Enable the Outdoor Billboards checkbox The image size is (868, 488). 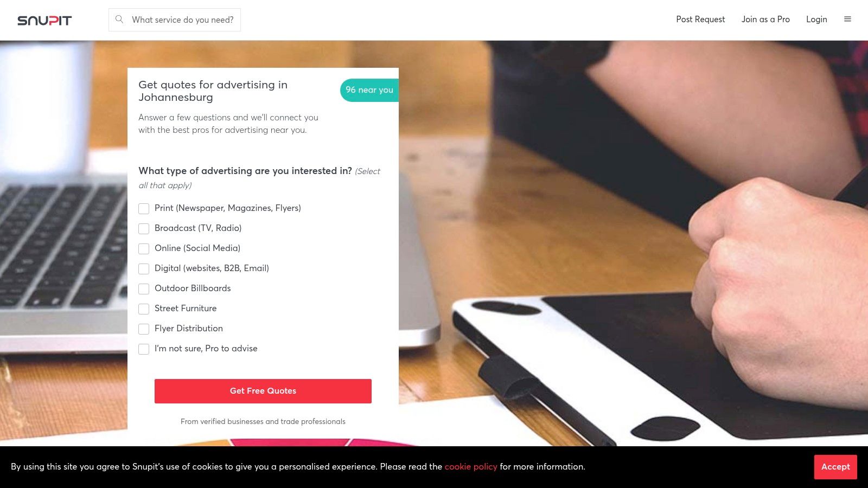coord(144,289)
